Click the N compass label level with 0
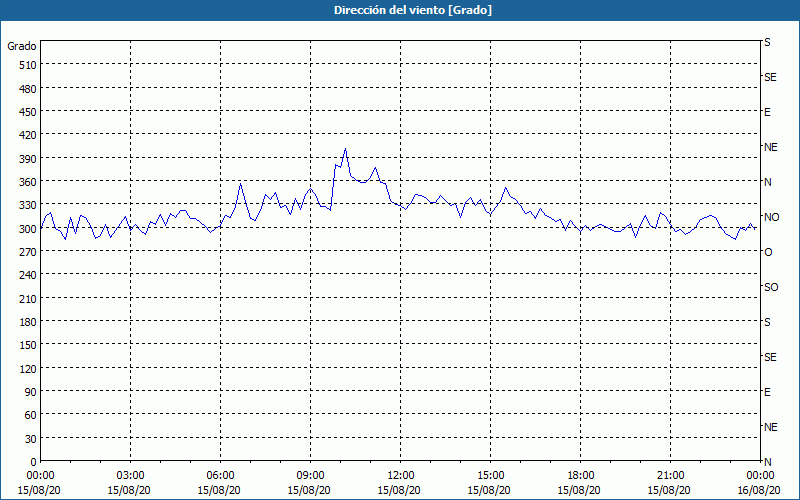Image resolution: width=800 pixels, height=500 pixels. (x=768, y=462)
